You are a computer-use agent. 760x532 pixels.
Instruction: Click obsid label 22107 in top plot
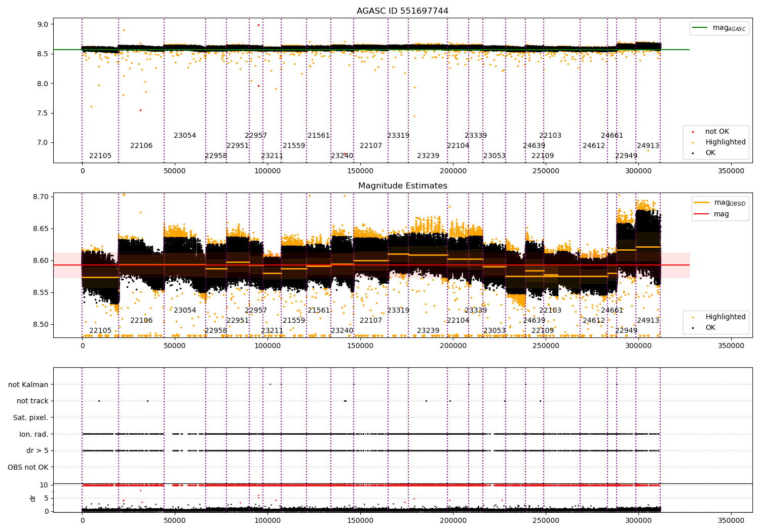(371, 146)
